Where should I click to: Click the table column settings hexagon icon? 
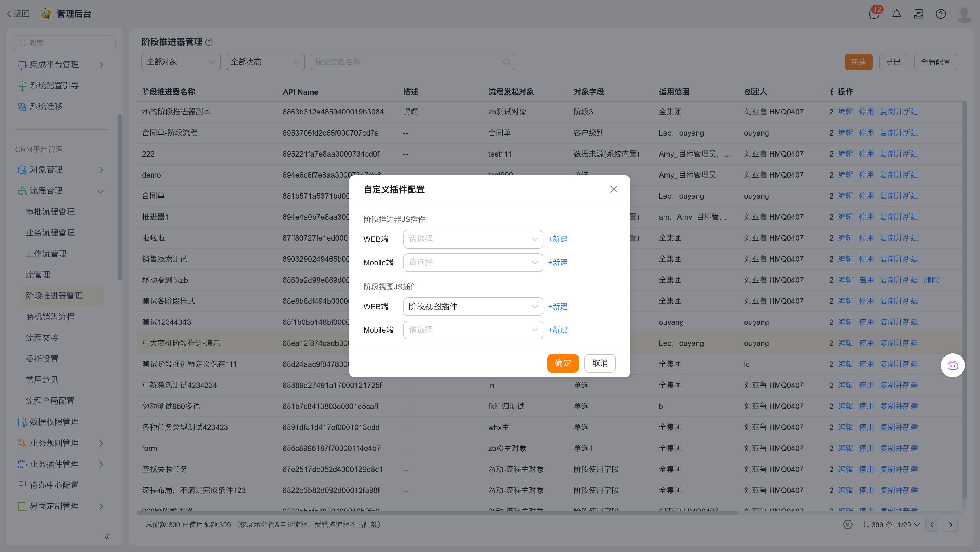847,525
